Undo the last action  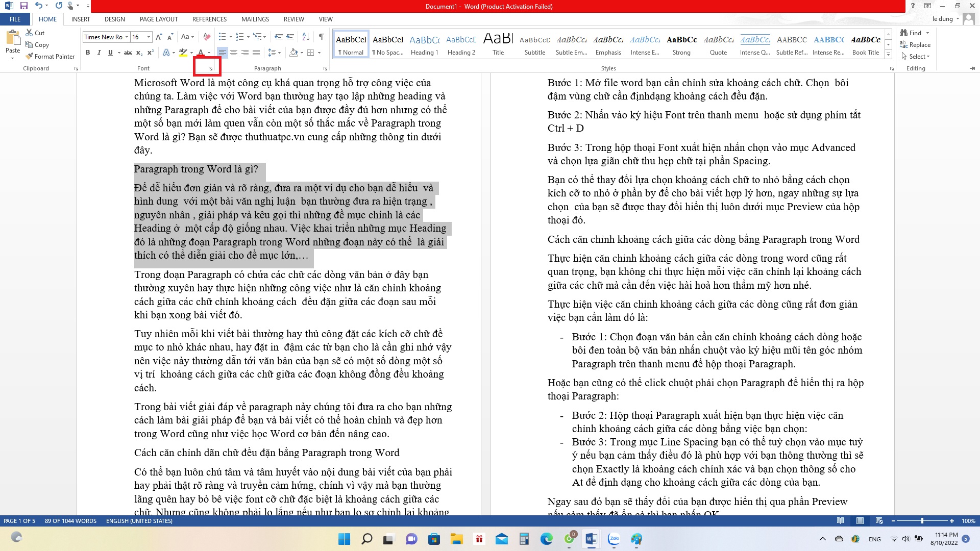(39, 6)
